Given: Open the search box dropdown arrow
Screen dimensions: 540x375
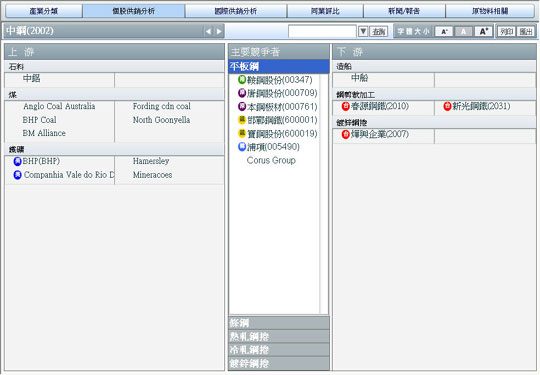Looking at the screenshot, I should coord(363,32).
